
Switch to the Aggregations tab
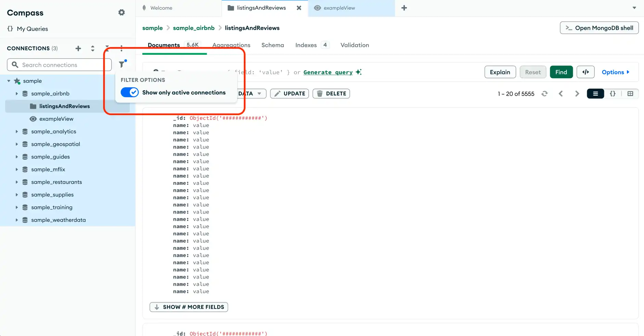231,45
